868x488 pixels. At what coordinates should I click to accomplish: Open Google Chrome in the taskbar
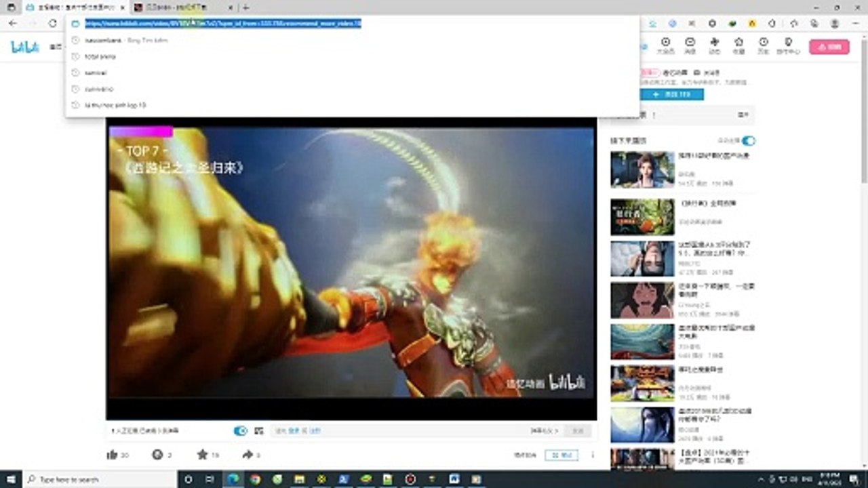255,479
